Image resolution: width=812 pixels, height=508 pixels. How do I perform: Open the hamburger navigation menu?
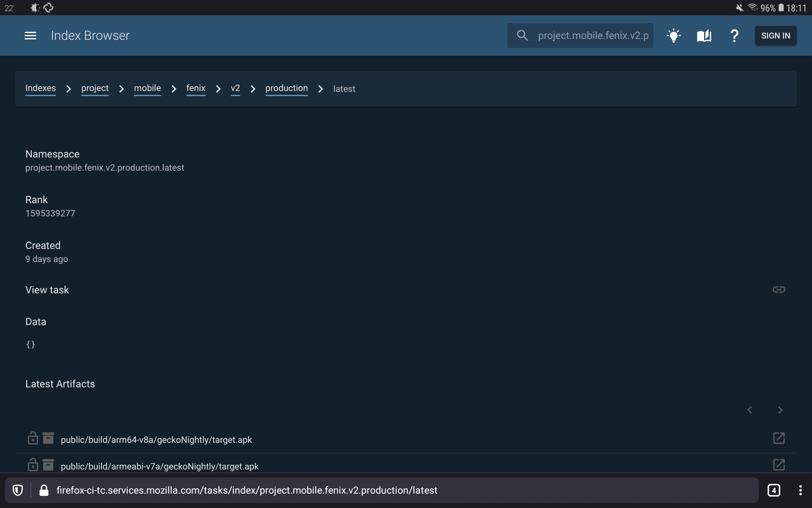click(30, 36)
